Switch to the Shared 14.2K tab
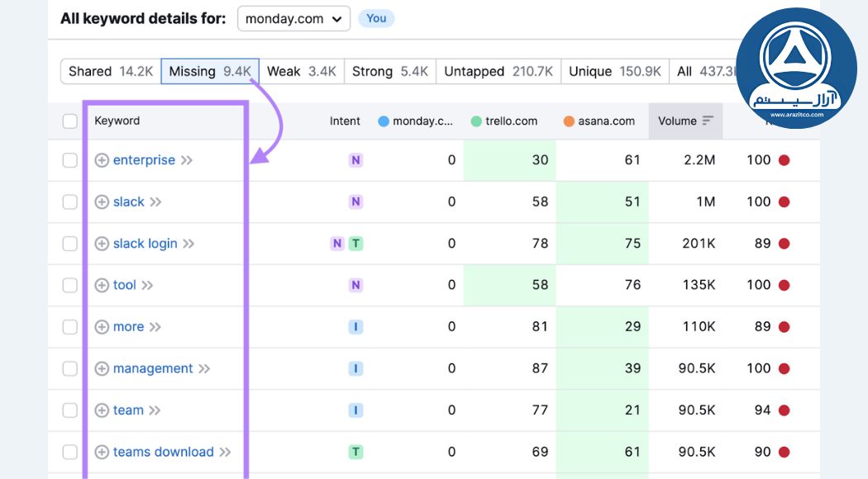Image resolution: width=868 pixels, height=479 pixels. coord(111,72)
